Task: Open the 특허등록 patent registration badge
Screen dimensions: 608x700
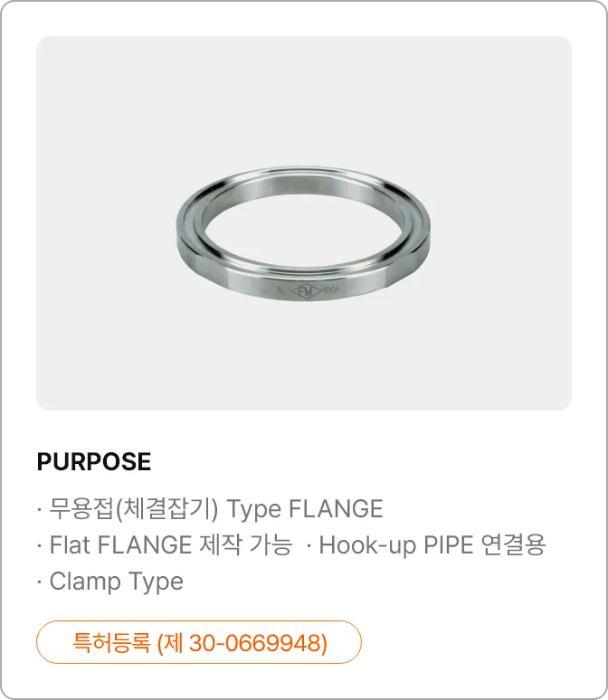Action: coord(199,642)
